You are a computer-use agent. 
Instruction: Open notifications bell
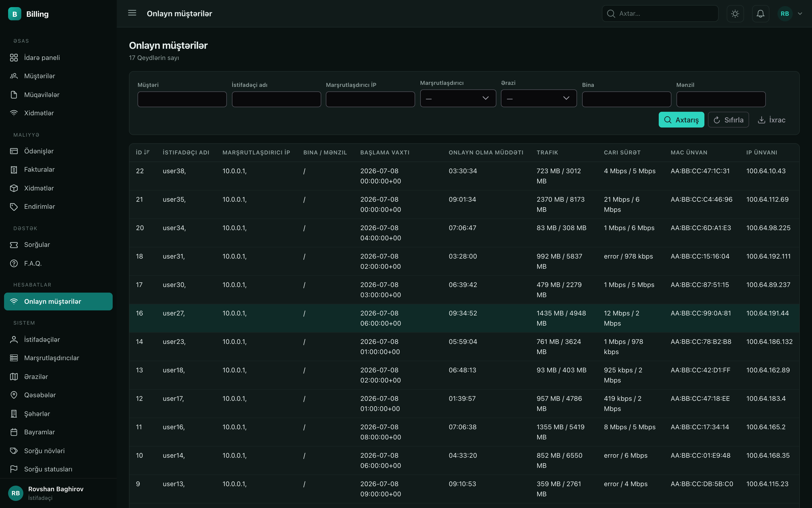point(760,14)
